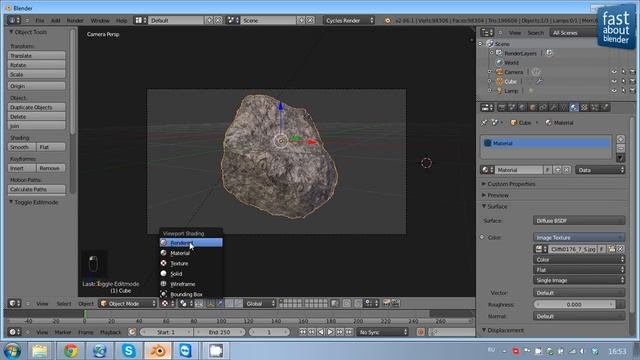640x360 pixels.
Task: Adjust the Roughness slider value
Action: (574, 304)
